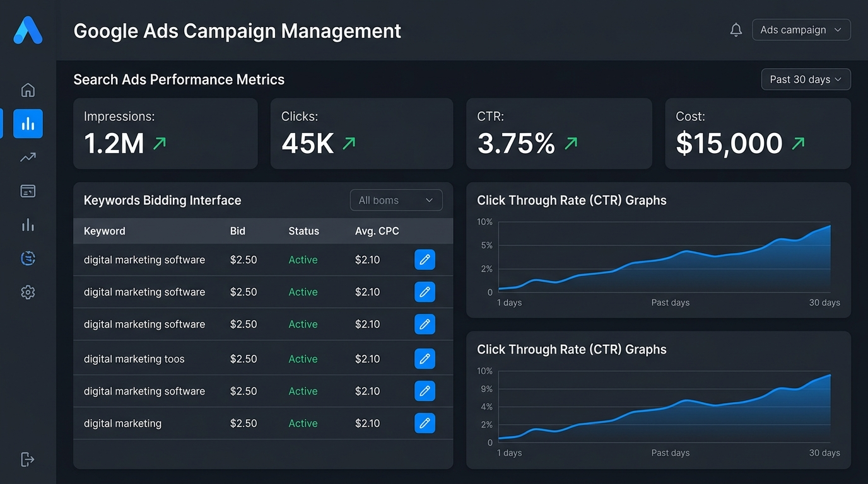Viewport: 868px width, 484px height.
Task: Sort by the Bid column header
Action: click(238, 231)
